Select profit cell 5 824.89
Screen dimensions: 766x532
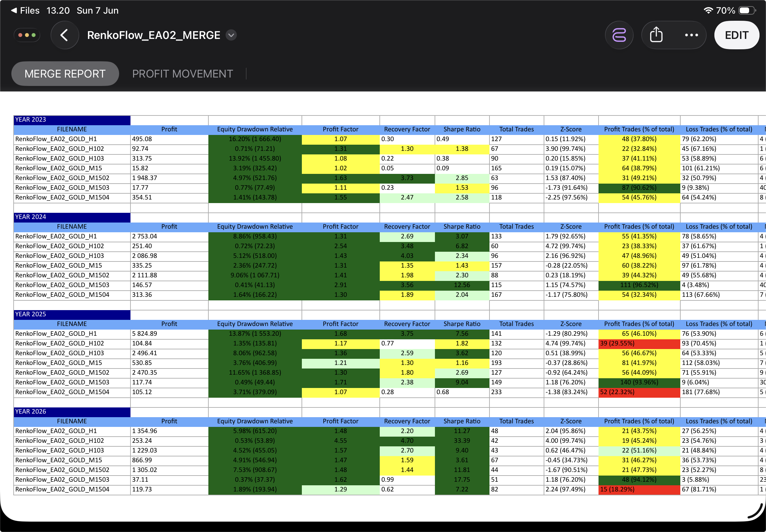pyautogui.click(x=169, y=334)
